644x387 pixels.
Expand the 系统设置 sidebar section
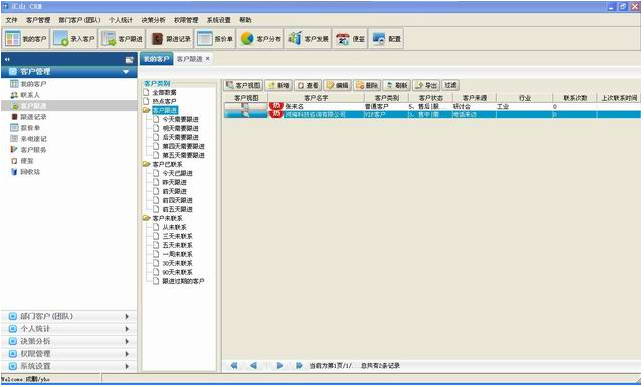tap(69, 366)
